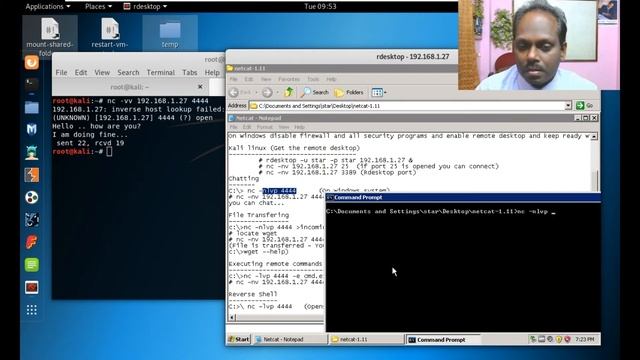Switch to netcat-1.11 taskbar button
The image size is (640, 360).
coord(367,339)
